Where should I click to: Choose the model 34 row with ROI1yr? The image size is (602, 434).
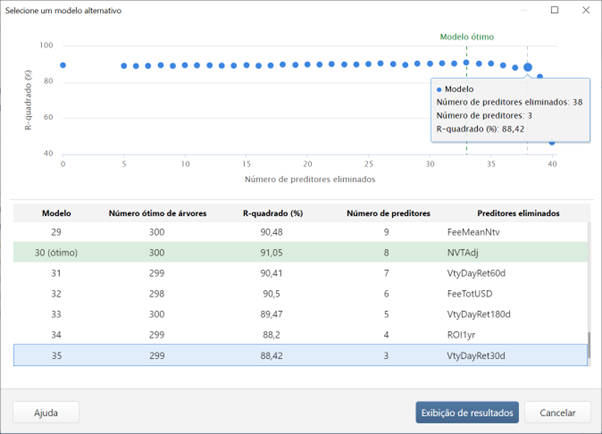point(300,336)
